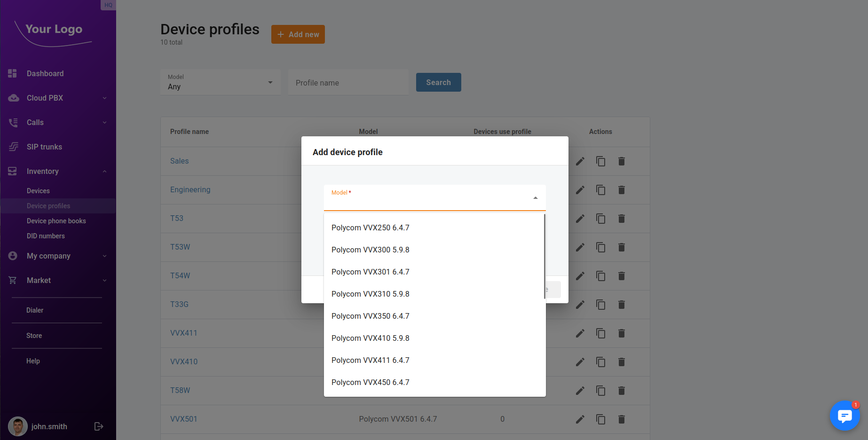Click the edit pencil for VVX410 row
This screenshot has height=440, width=868.
tap(580, 362)
